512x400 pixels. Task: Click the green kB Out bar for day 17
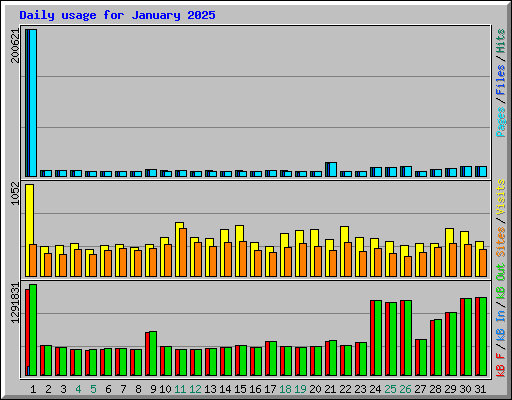[x=273, y=359]
